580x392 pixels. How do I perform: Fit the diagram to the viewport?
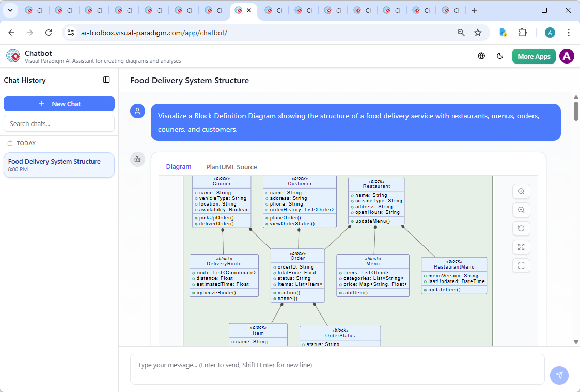pos(521,265)
